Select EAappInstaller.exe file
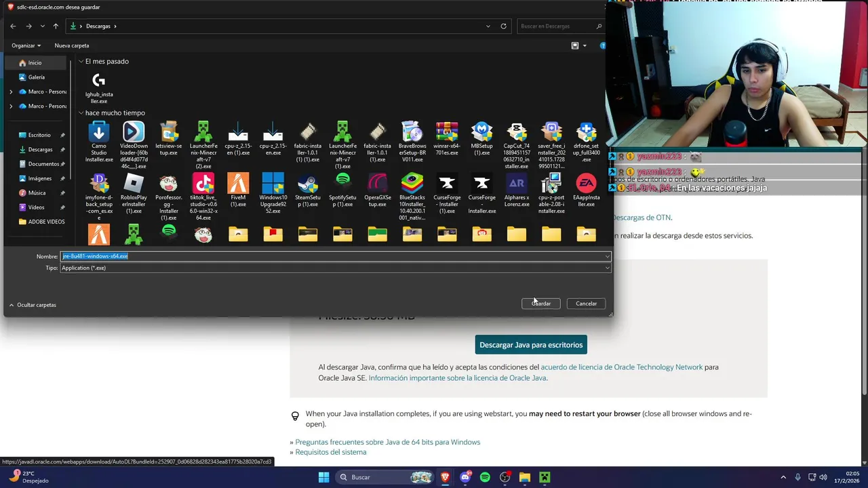868x488 pixels. pos(587,190)
